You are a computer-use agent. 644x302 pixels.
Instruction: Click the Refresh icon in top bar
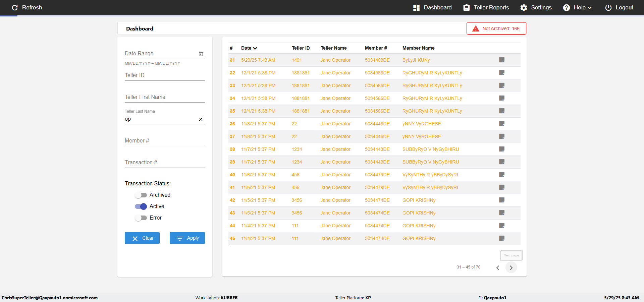(15, 7)
